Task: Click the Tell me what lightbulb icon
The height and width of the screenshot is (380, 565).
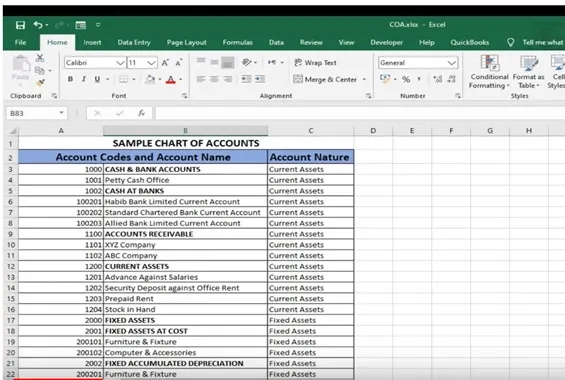Action: tap(510, 43)
